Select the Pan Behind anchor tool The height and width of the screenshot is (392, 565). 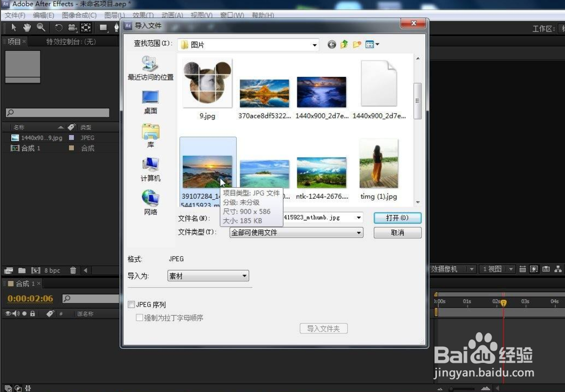click(x=86, y=28)
